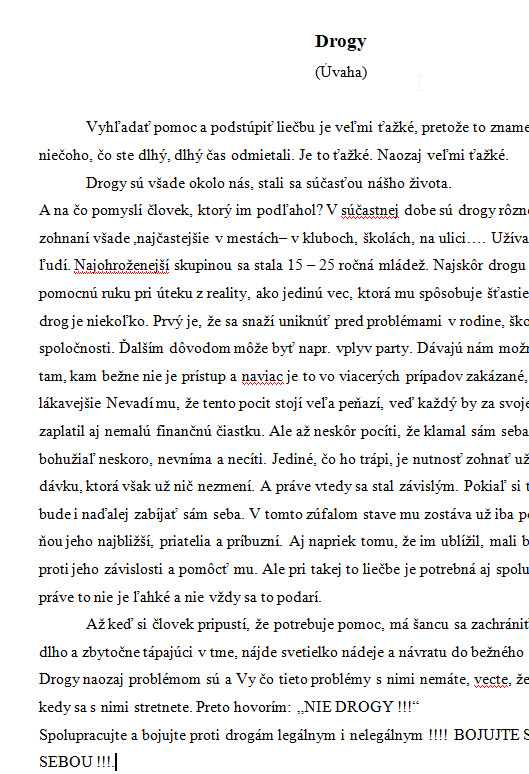Place cursor on word "Vyhľadať" in first paragraph
Screen dimensions: 529x774
(x=117, y=128)
